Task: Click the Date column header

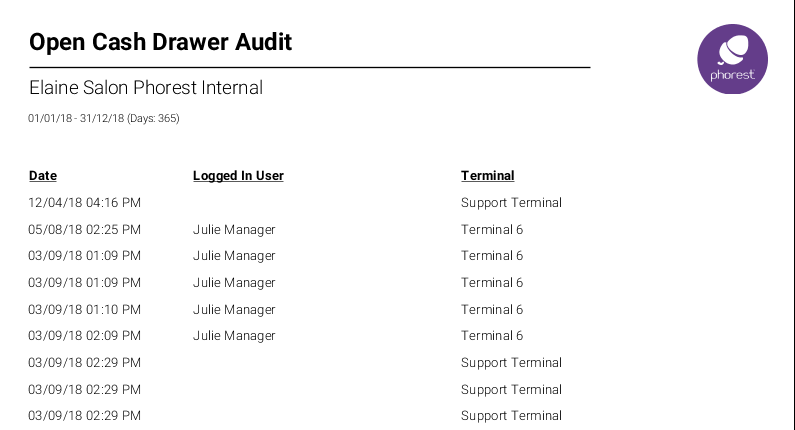Action: (43, 176)
